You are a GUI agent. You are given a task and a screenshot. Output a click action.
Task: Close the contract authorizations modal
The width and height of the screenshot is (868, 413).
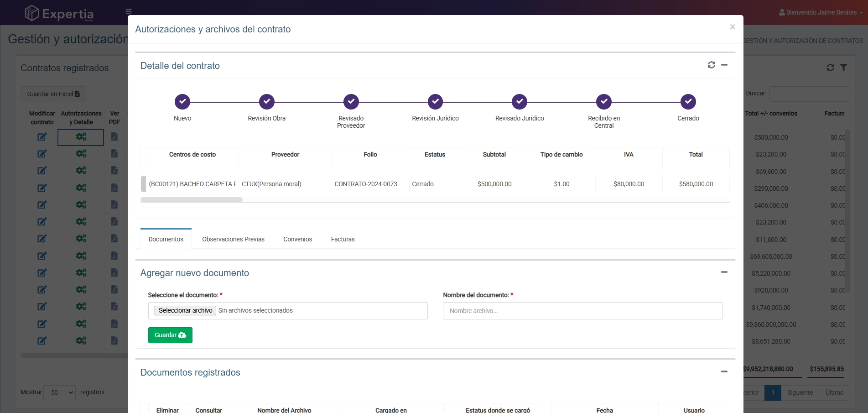coord(732,27)
